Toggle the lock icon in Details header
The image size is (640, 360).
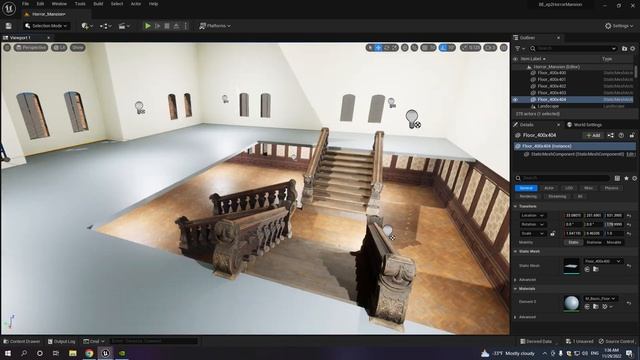click(x=632, y=136)
